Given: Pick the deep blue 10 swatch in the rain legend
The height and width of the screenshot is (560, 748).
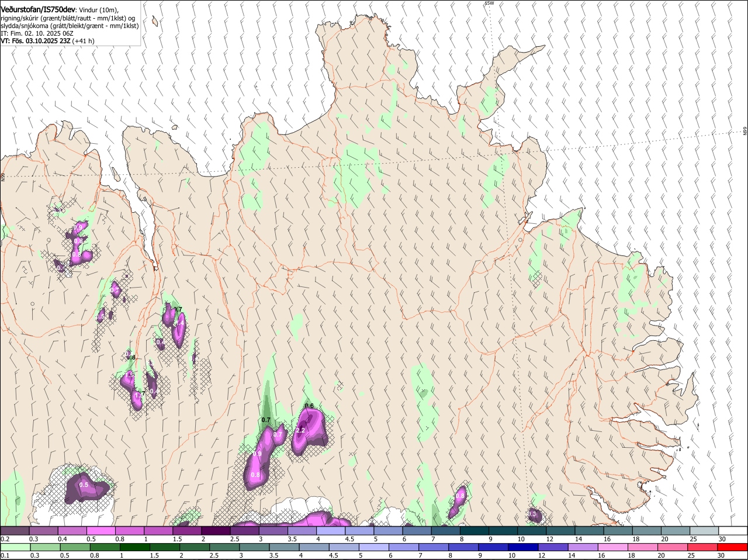Looking at the screenshot, I should click(524, 547).
